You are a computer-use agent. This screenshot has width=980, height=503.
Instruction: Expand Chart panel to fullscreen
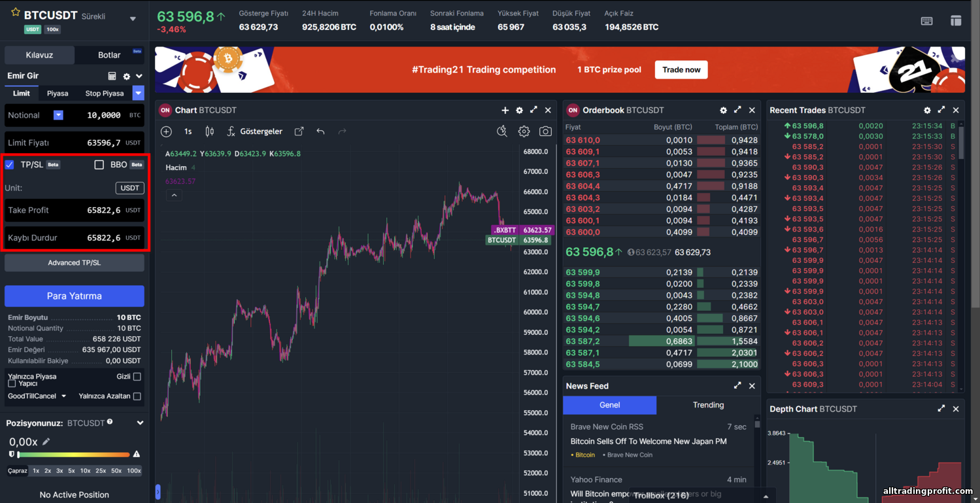pyautogui.click(x=534, y=111)
